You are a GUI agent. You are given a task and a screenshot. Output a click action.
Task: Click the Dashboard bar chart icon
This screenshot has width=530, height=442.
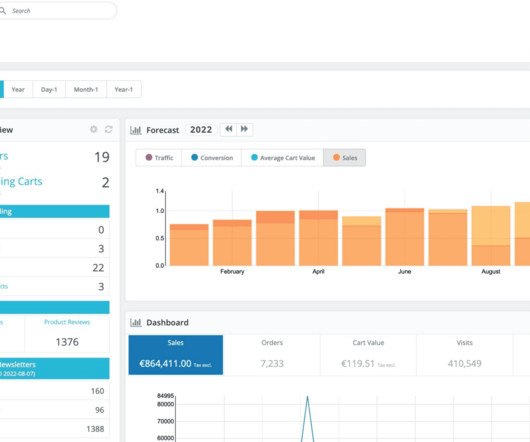[136, 323]
